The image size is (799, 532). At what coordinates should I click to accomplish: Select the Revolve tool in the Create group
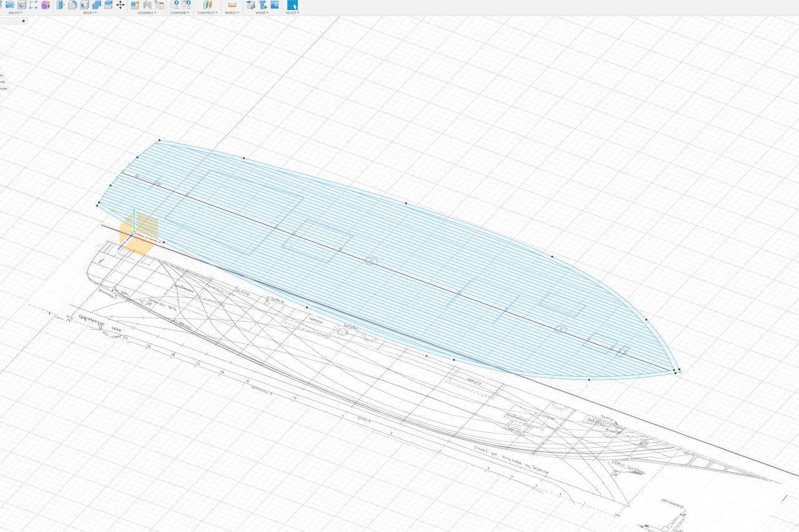pyautogui.click(x=10, y=5)
